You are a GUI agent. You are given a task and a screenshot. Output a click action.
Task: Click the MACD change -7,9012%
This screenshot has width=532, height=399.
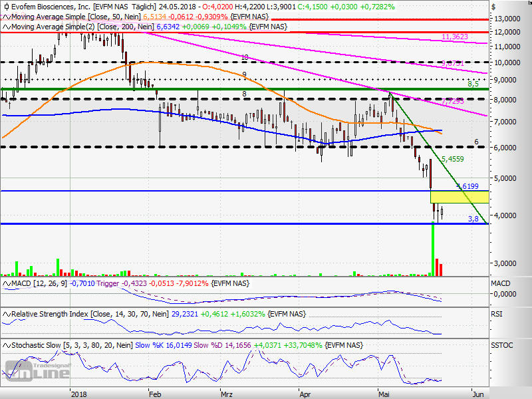click(192, 283)
